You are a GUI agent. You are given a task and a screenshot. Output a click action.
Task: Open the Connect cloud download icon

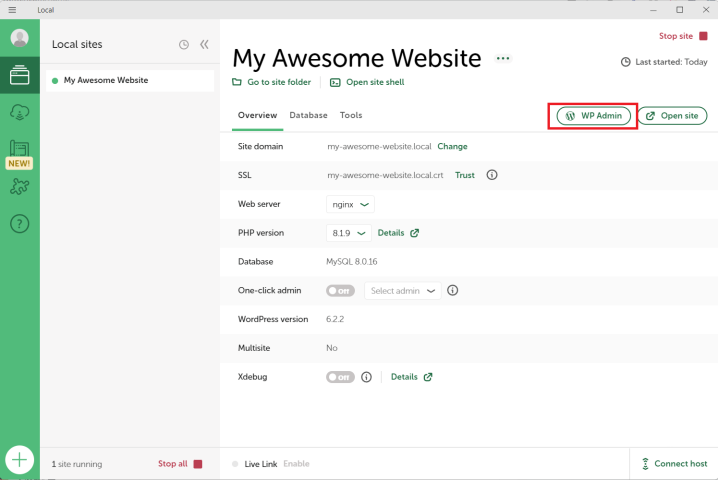pos(20,112)
